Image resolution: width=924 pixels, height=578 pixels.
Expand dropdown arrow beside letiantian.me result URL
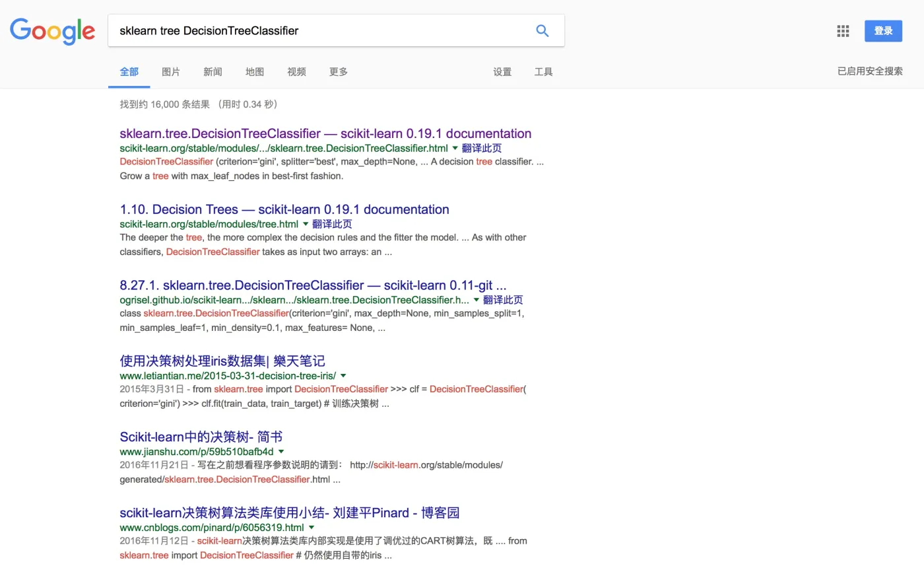pos(343,376)
